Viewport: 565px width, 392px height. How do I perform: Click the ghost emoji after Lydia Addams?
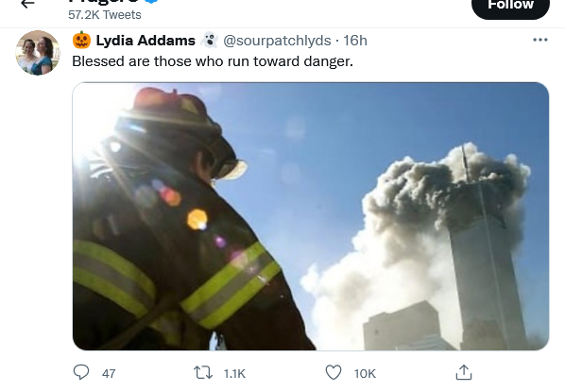[209, 40]
